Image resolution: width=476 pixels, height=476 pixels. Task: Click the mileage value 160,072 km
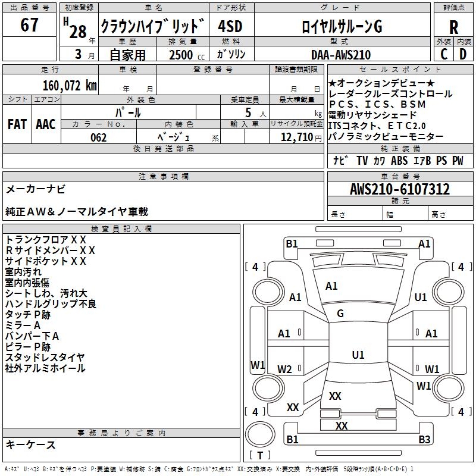coord(70,86)
